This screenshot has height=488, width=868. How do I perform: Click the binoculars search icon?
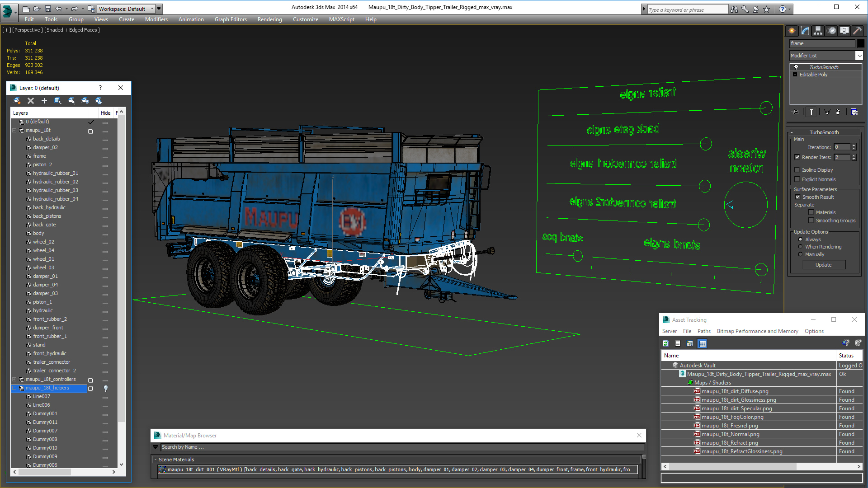[x=734, y=9]
